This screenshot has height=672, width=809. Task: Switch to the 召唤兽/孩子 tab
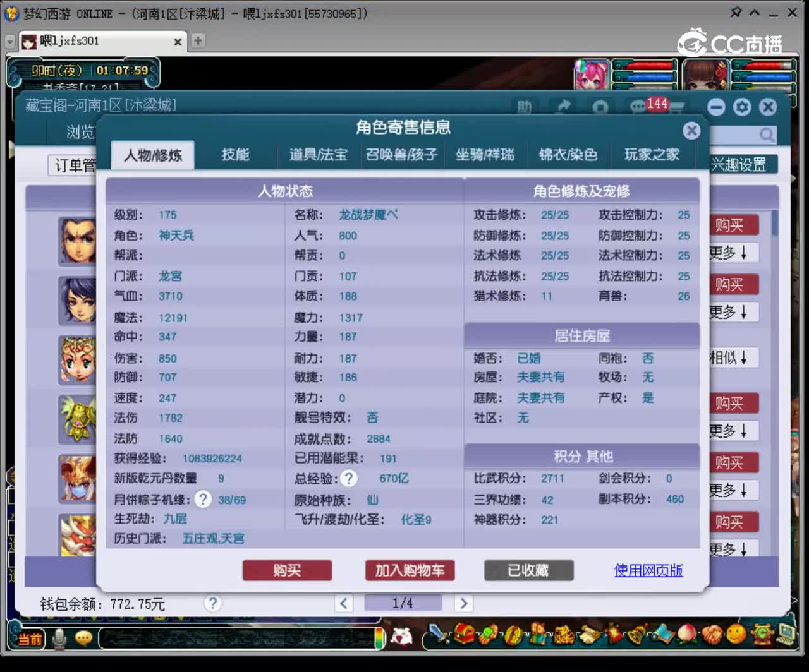401,155
